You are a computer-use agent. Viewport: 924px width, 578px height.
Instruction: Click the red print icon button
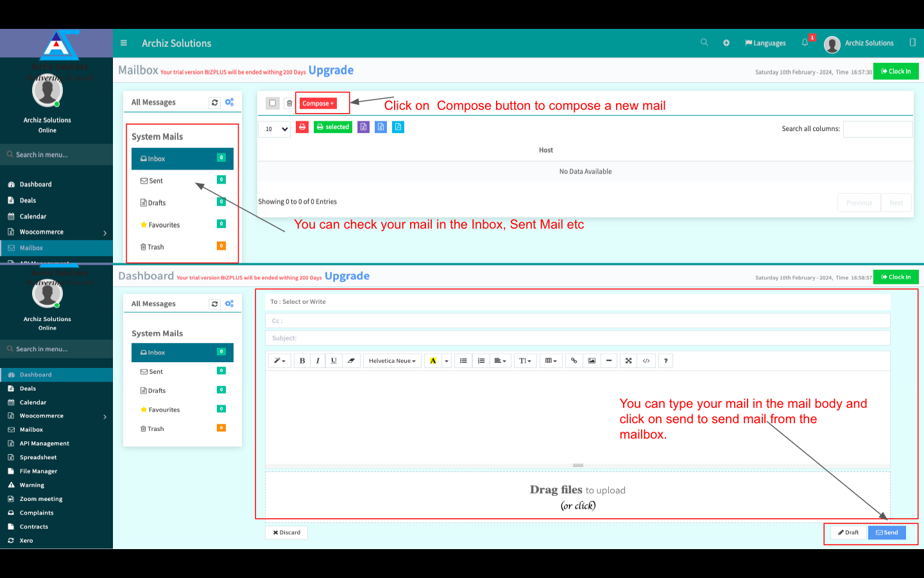[302, 127]
